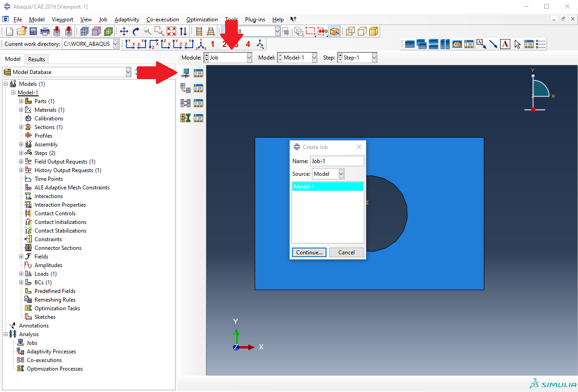The width and height of the screenshot is (578, 392).
Task: Click the Save Model Database icon
Action: tap(33, 31)
